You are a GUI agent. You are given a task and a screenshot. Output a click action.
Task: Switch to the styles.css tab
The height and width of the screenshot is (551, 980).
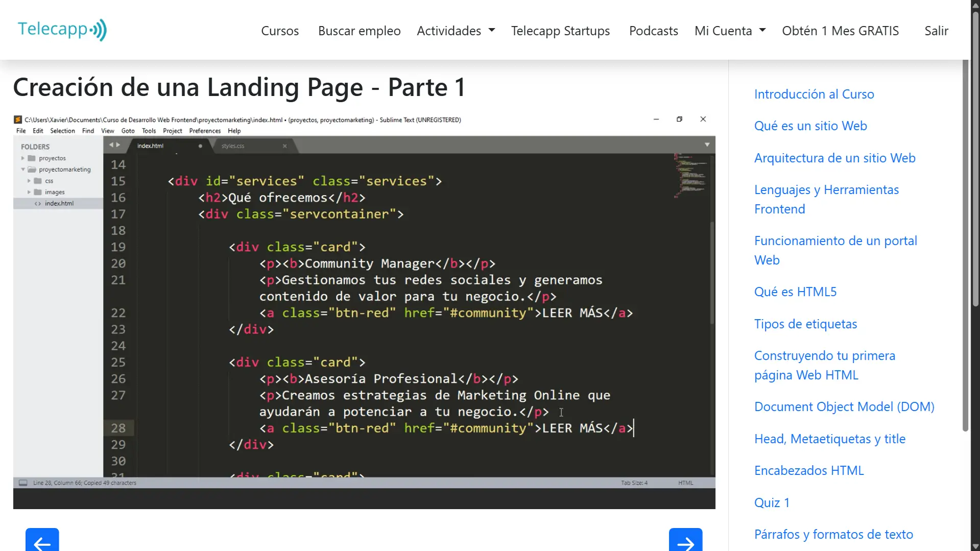coord(233,146)
